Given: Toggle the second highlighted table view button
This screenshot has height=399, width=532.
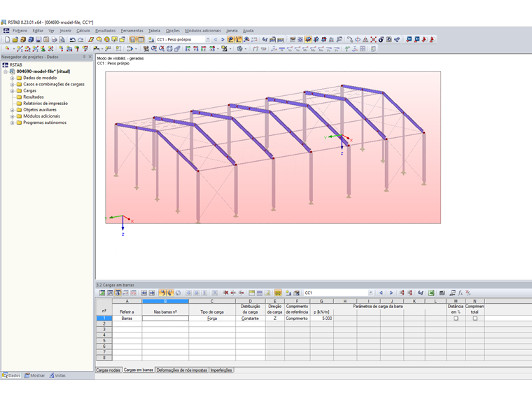Looking at the screenshot, I should [141, 40].
